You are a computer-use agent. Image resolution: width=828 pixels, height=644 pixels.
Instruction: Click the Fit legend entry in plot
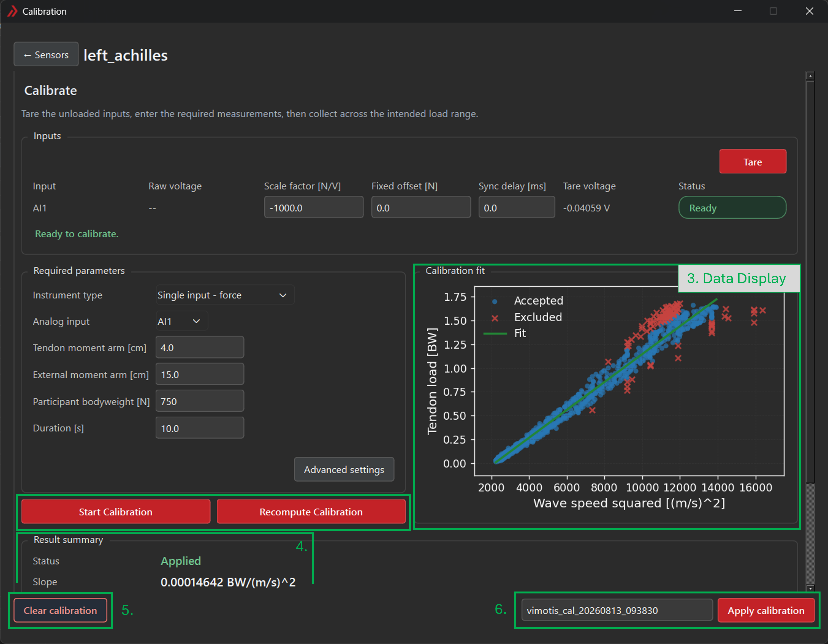(x=505, y=333)
